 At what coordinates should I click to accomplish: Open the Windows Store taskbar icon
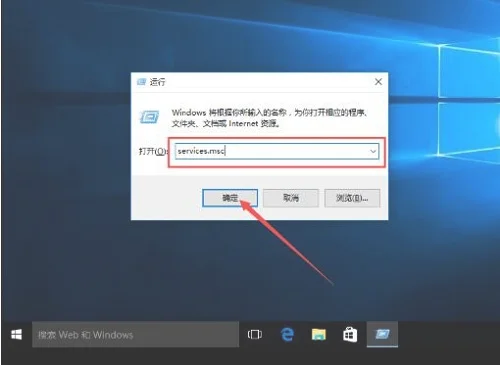click(x=350, y=334)
